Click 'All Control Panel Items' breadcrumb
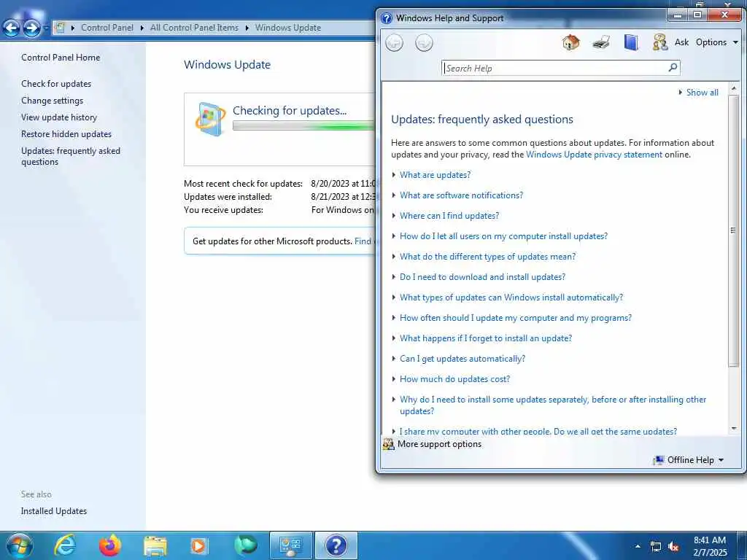The height and width of the screenshot is (560, 747). [194, 28]
